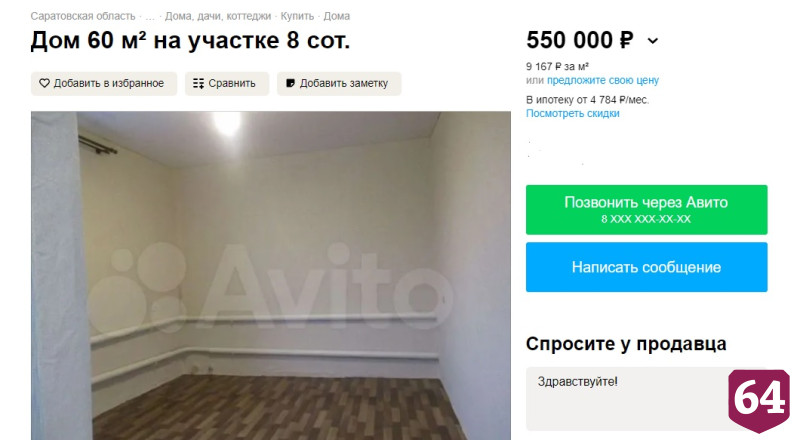Go to the Купить breadcrumb
Screen dimensions: 797x440
(297, 16)
